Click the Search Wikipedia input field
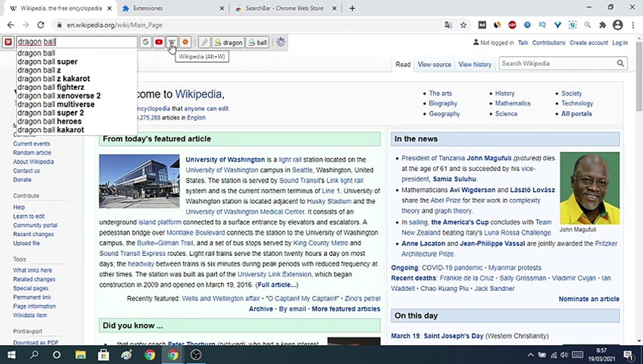643x364 pixels. pos(557,63)
